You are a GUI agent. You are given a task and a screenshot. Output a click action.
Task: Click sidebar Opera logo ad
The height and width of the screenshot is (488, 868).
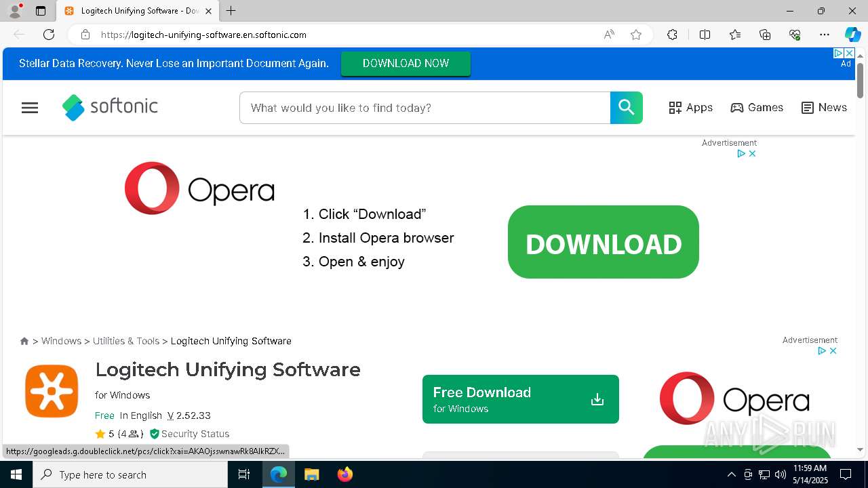tap(734, 399)
